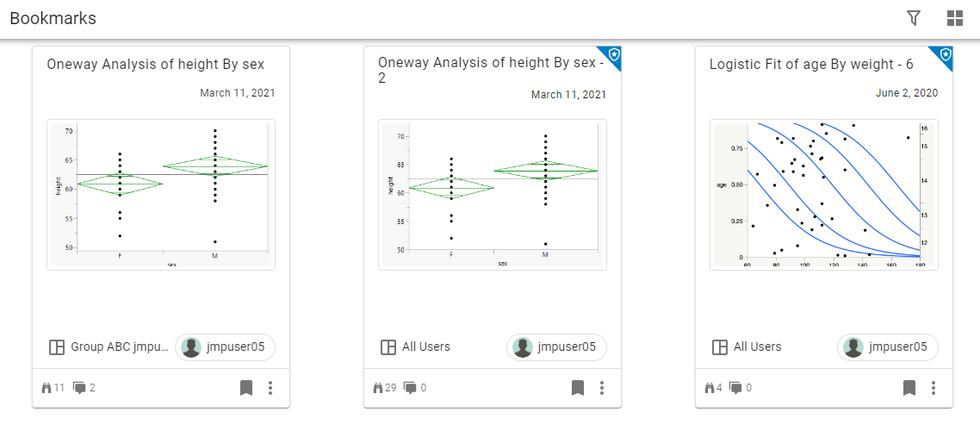Screen dimensions: 980x431
Task: Expand the Logistic Fit card options menu
Action: tap(933, 388)
